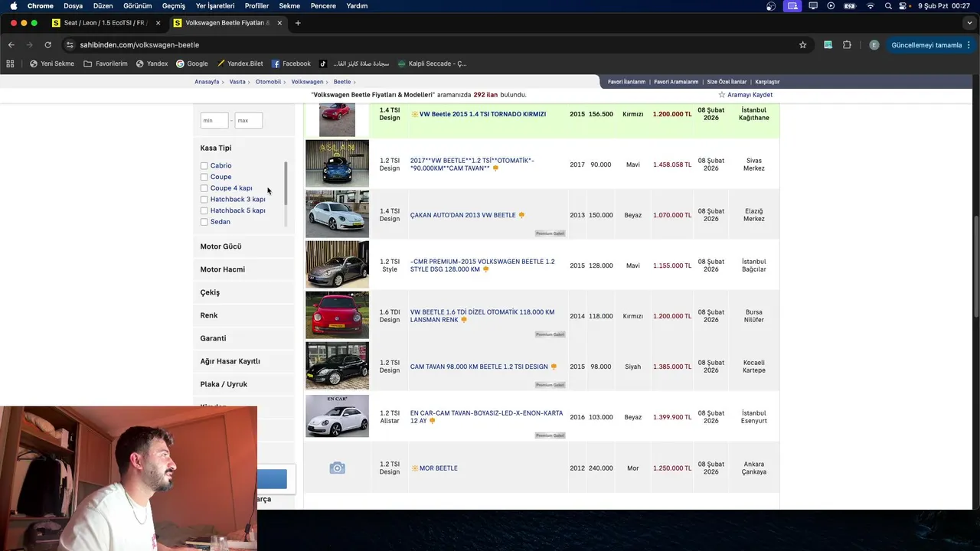980x551 pixels.
Task: Open the Kalpli Seccade bookmark
Action: (432, 64)
